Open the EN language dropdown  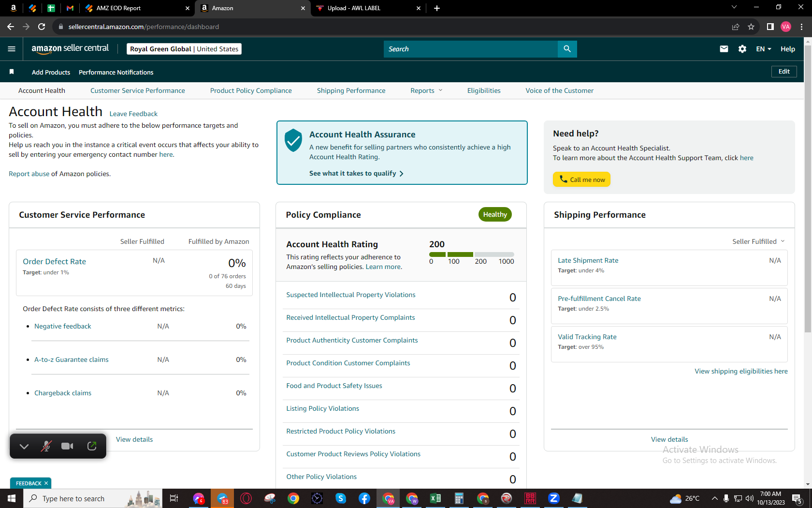(x=764, y=49)
